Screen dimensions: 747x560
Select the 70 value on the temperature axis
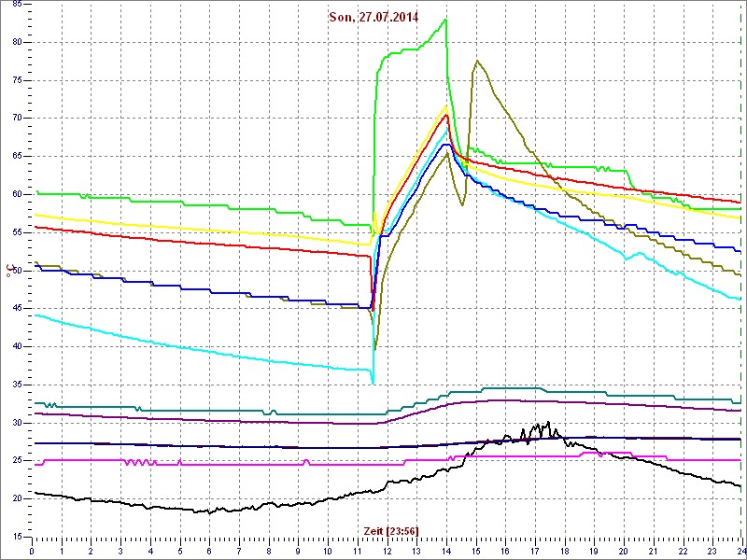(17, 119)
